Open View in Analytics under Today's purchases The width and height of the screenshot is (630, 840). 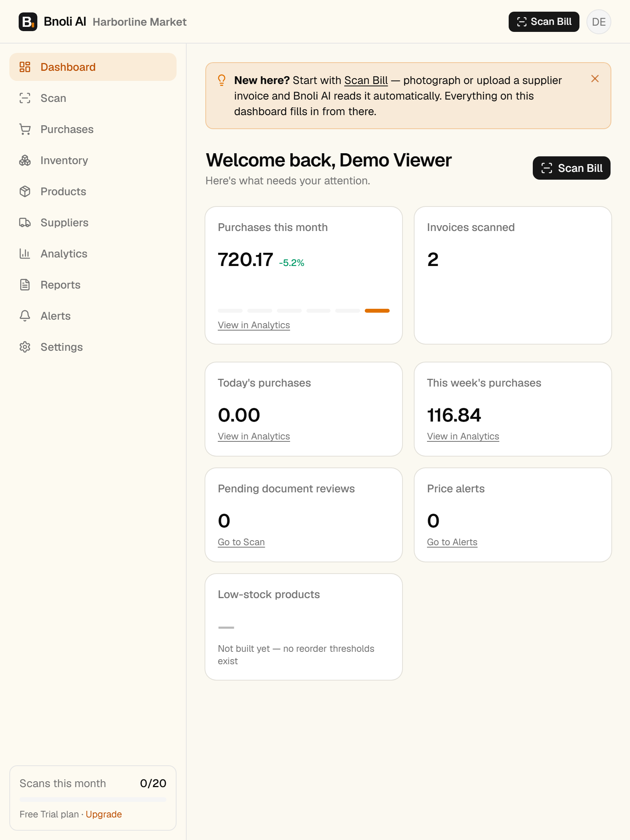click(x=254, y=436)
